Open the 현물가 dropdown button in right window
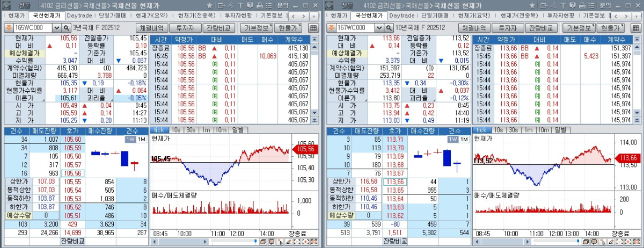Screen dimensions: 644x248 (x=610, y=28)
